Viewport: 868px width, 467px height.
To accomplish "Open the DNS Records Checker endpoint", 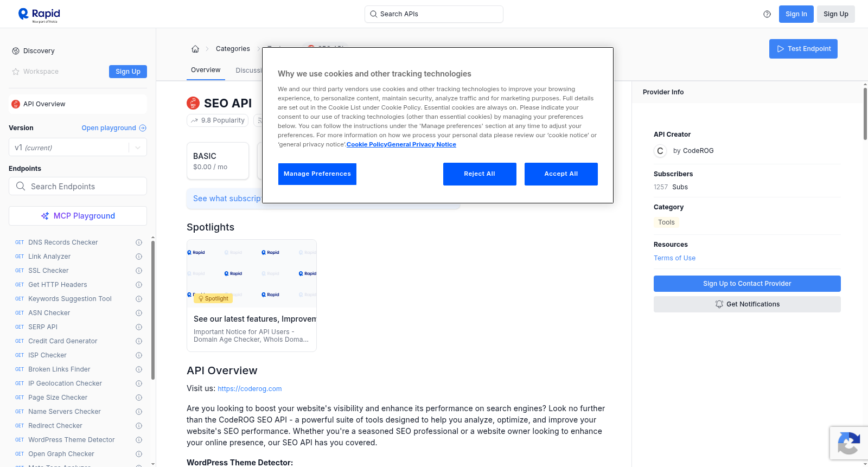I will 63,242.
